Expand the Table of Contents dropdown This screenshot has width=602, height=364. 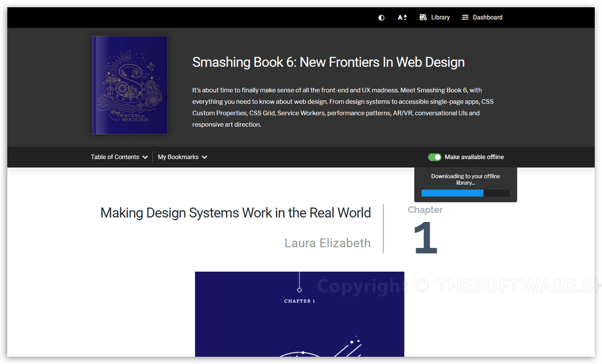tap(119, 157)
